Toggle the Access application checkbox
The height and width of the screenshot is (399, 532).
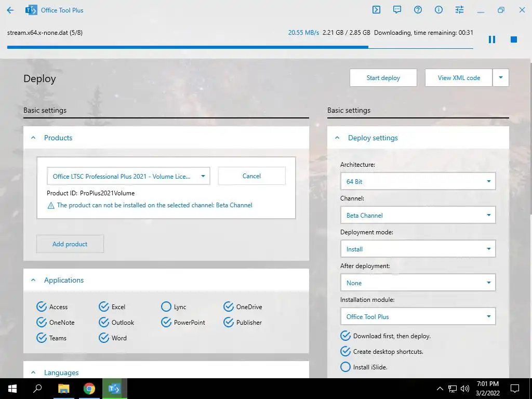42,307
